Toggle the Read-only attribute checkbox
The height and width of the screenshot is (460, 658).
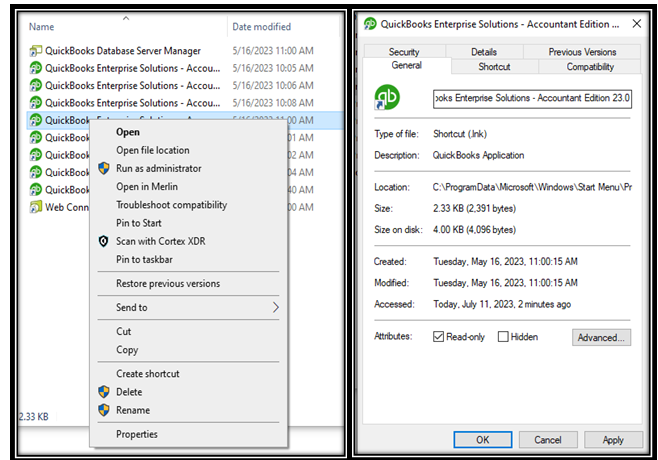(x=438, y=337)
